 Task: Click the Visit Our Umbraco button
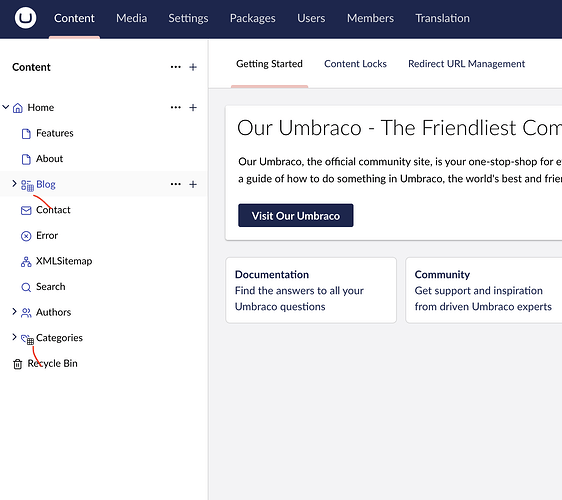(296, 215)
